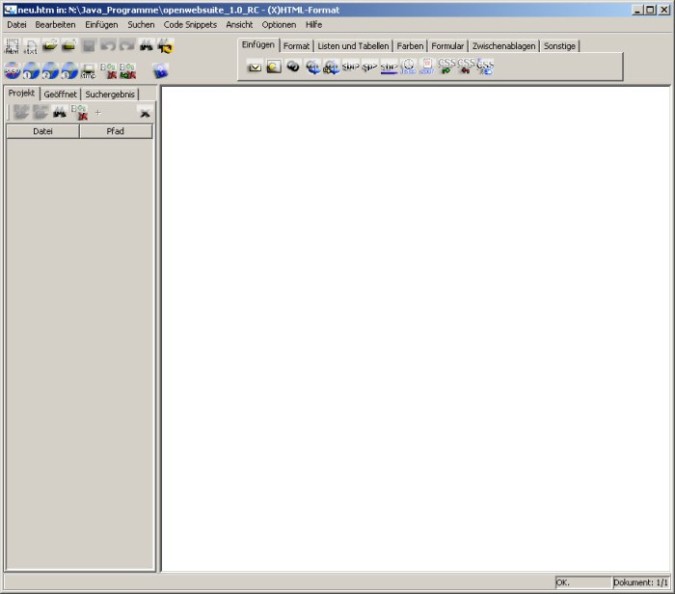Click second globe icon with lock
Screen dimensions: 675x594
[x=331, y=67]
